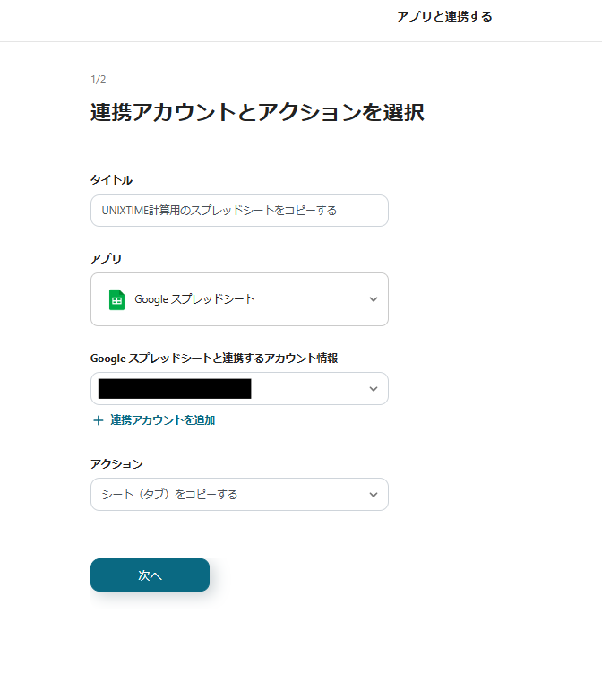
Task: Click the Google Sheets icon in app field
Action: [116, 299]
